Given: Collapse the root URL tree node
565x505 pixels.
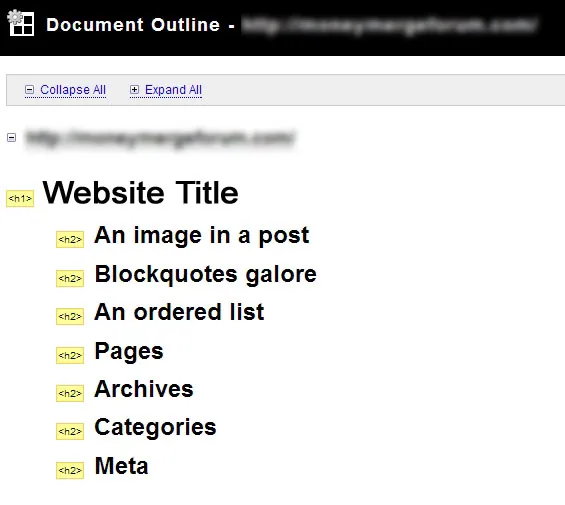Looking at the screenshot, I should click(x=12, y=137).
